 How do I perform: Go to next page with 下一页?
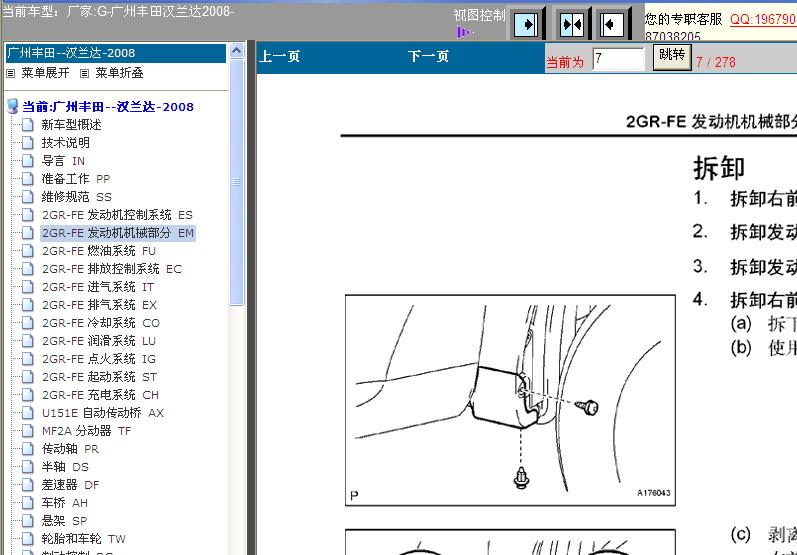[428, 56]
